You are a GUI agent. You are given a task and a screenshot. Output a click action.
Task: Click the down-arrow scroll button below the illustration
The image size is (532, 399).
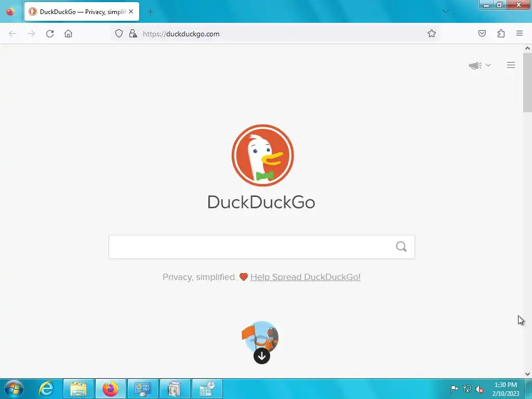click(x=262, y=356)
